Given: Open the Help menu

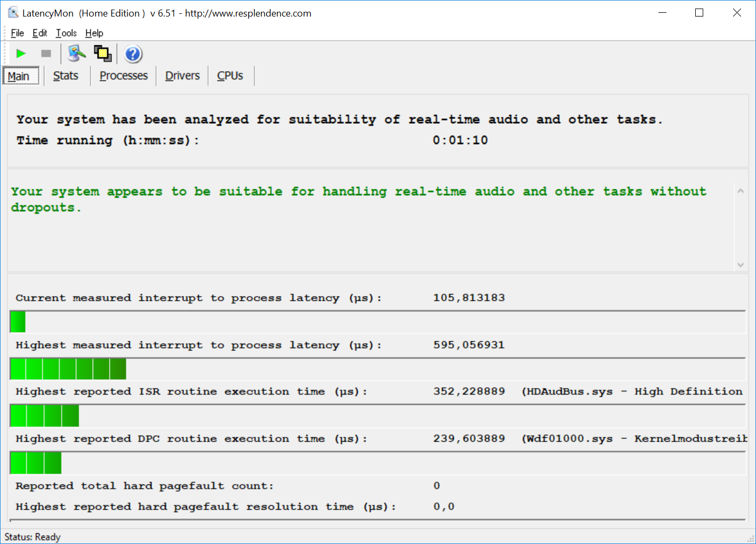Looking at the screenshot, I should tap(94, 33).
